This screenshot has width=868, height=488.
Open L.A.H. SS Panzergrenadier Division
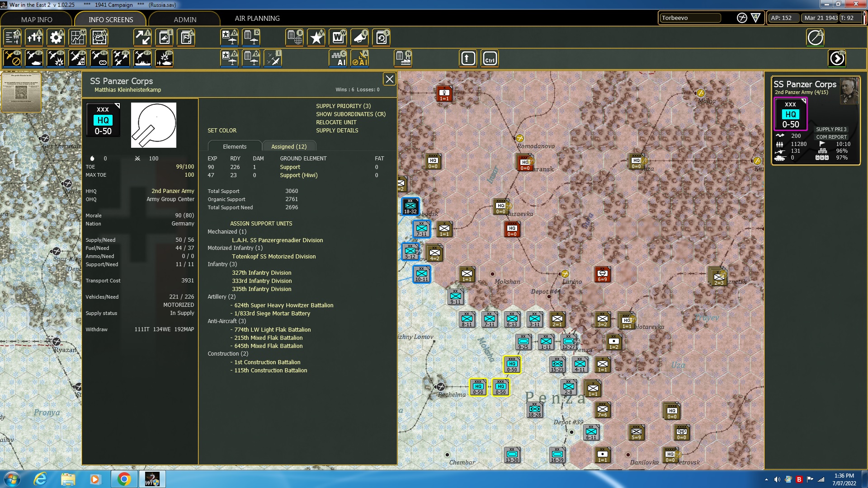[x=278, y=240]
